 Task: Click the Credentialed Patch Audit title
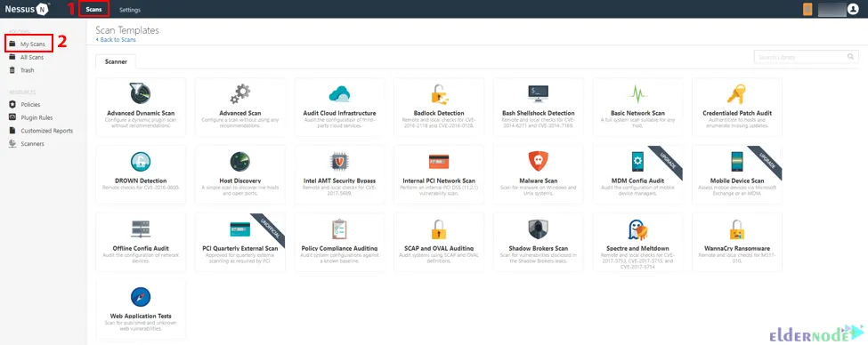click(x=737, y=113)
